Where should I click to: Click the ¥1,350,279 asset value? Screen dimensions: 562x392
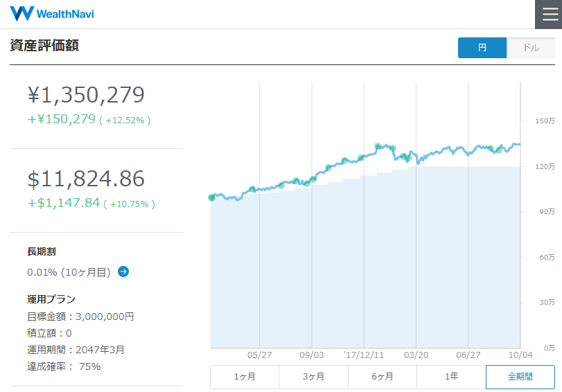(x=86, y=95)
